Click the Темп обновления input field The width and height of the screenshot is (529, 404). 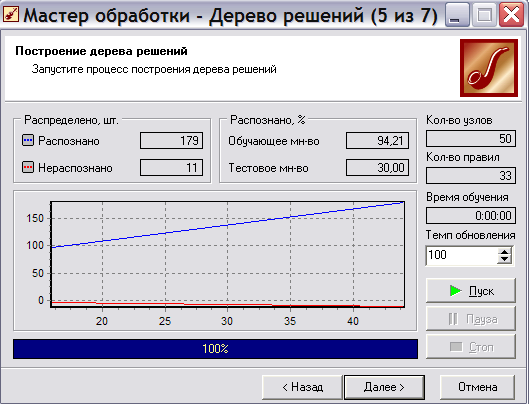(x=462, y=255)
